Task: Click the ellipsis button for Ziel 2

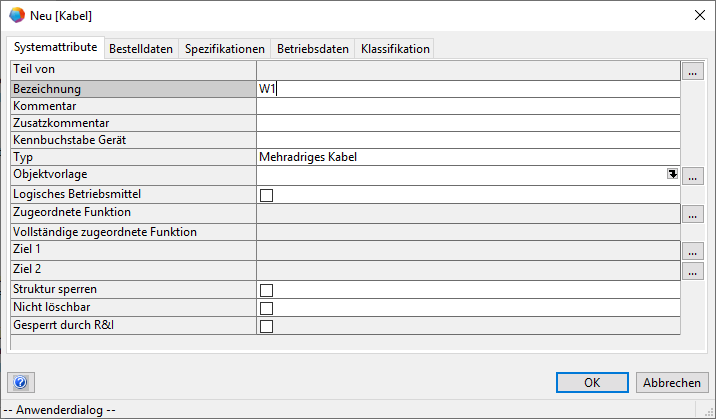Action: (693, 270)
